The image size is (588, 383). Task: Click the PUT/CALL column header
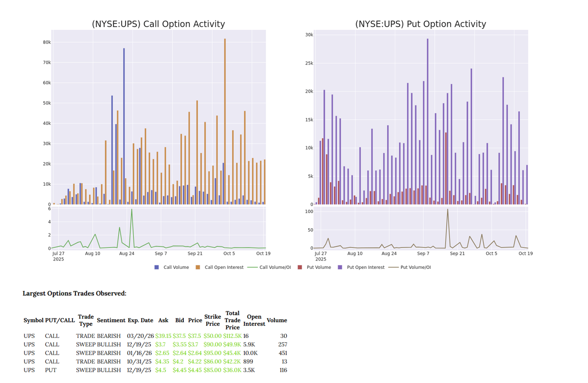click(60, 320)
